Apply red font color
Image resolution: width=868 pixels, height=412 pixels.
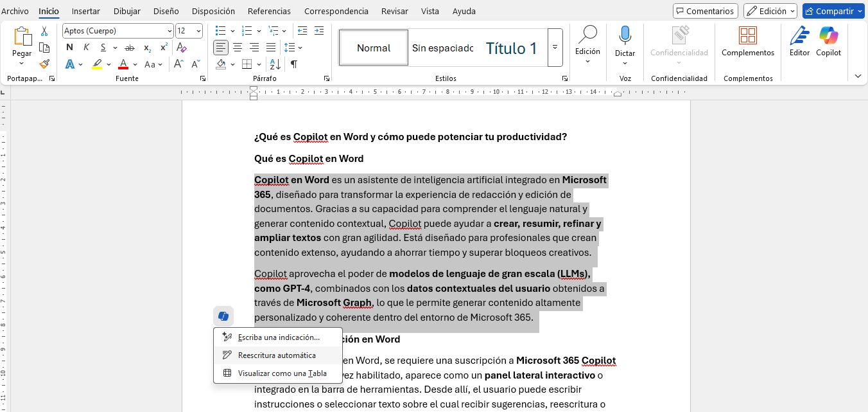click(123, 64)
